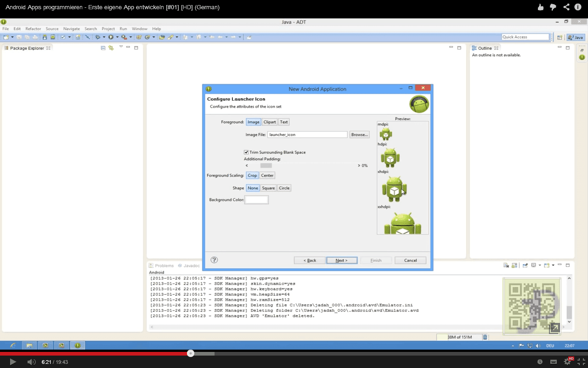The image size is (588, 368).
Task: Click the red video progress bar
Action: [x=95, y=354]
